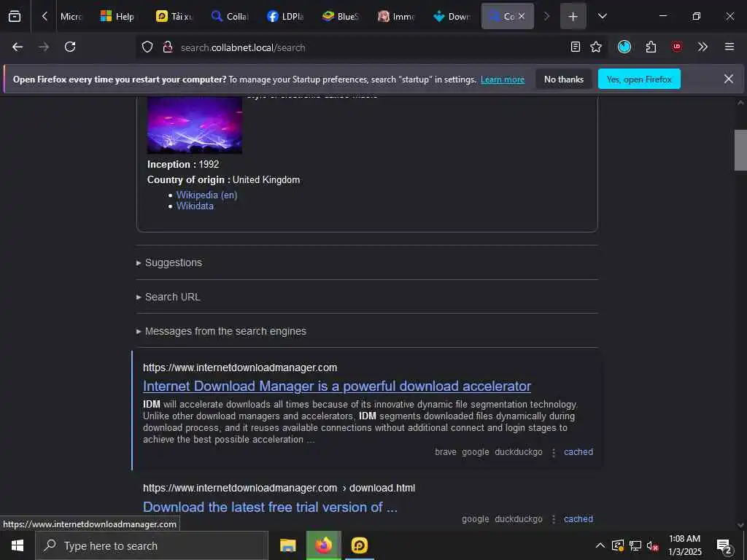This screenshot has height=560, width=747.
Task: Dismiss the startup notification banner
Action: pos(729,79)
